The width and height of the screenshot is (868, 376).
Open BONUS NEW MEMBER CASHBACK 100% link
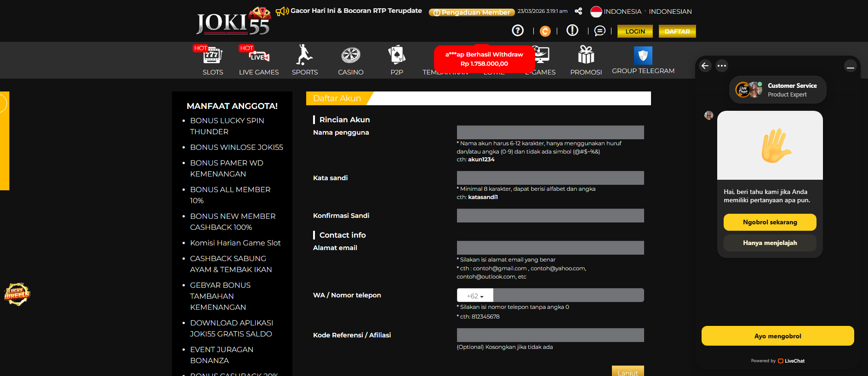pyautogui.click(x=233, y=222)
